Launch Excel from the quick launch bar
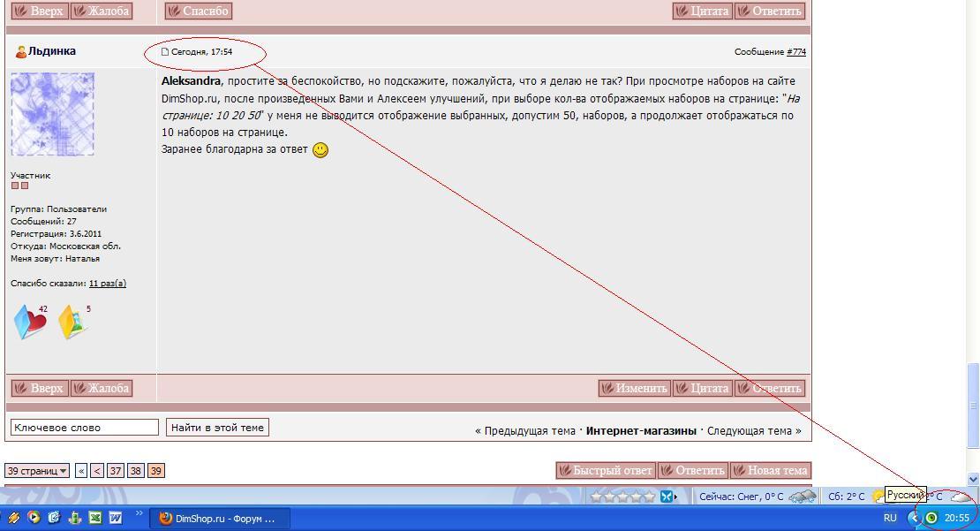Image resolution: width=980 pixels, height=531 pixels. [95, 518]
